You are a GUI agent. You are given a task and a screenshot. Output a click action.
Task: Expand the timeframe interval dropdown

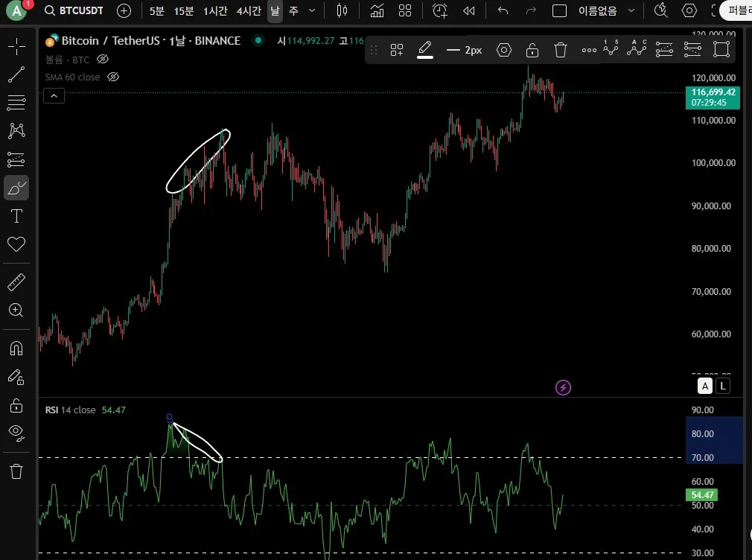[312, 10]
